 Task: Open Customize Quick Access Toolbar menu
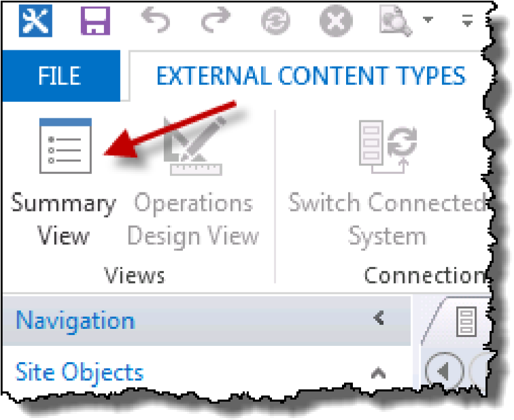[x=468, y=20]
